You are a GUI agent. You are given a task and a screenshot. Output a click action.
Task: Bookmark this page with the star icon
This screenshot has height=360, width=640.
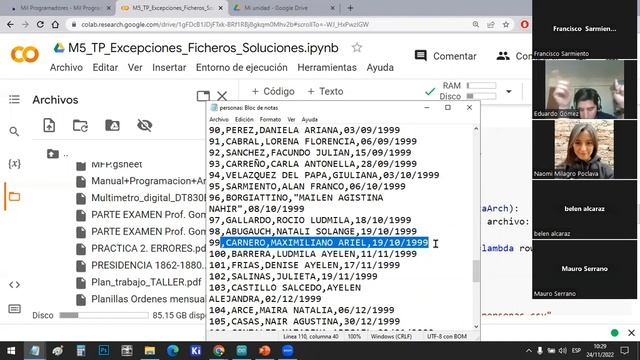click(506, 24)
